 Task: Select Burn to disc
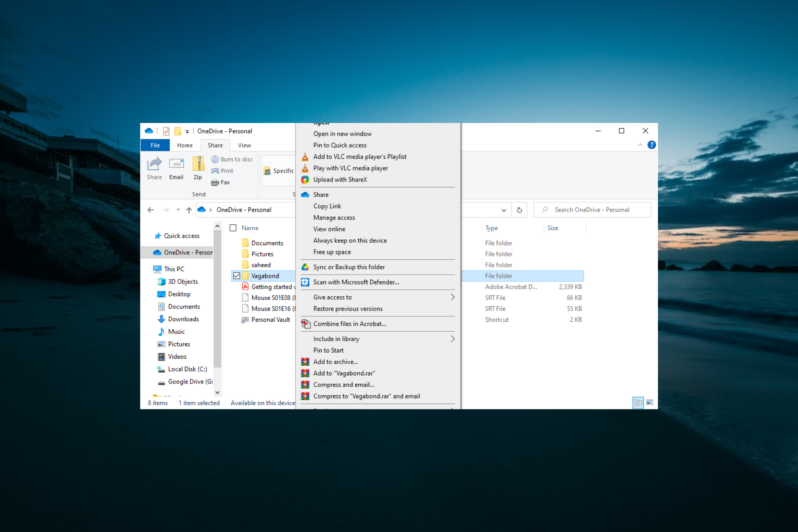pyautogui.click(x=232, y=159)
